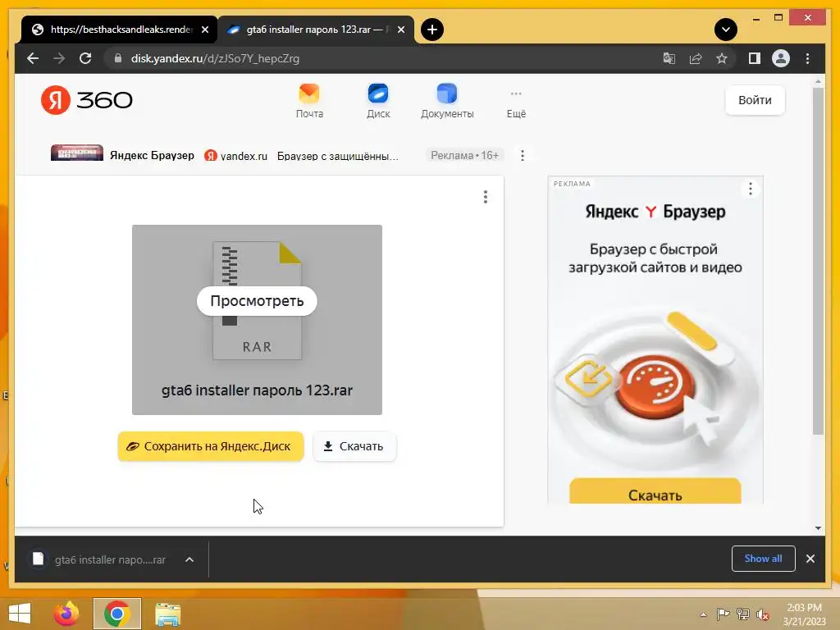Open the Chrome profile avatar
The width and height of the screenshot is (840, 630).
tap(781, 58)
